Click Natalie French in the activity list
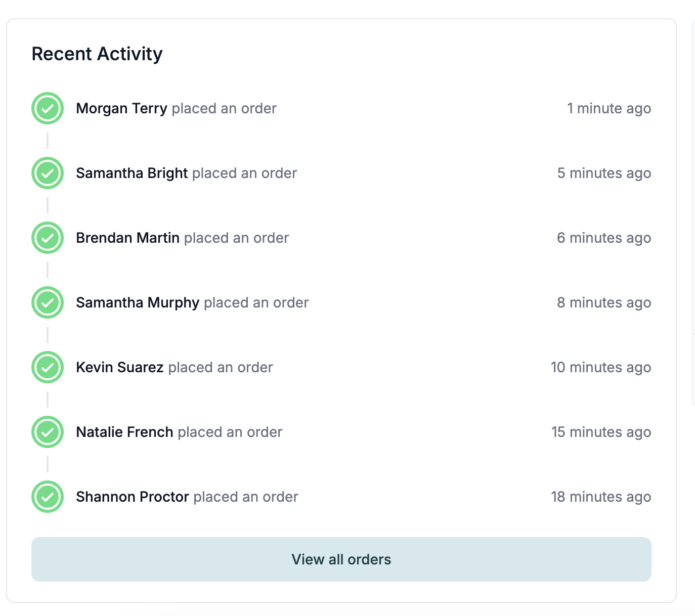The height and width of the screenshot is (616, 695). pyautogui.click(x=124, y=432)
